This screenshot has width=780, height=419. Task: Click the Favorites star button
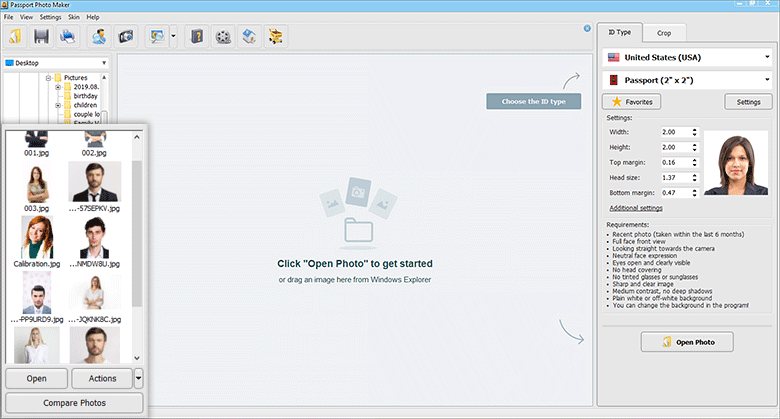631,102
